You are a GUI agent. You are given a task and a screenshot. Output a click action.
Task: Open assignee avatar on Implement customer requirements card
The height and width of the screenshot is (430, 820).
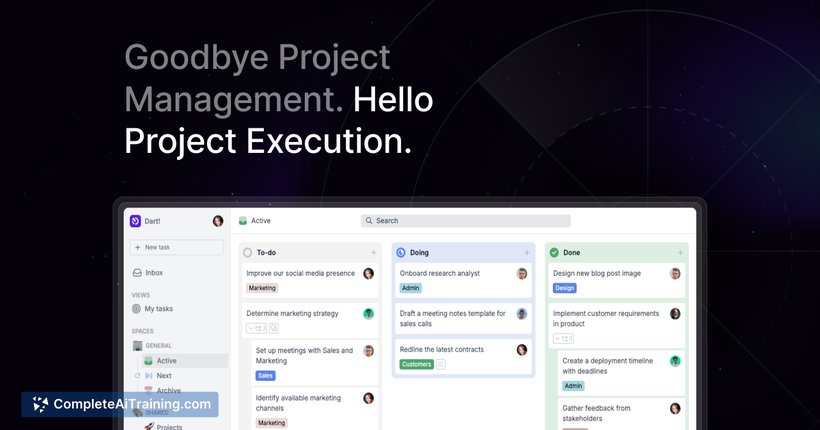coord(675,314)
